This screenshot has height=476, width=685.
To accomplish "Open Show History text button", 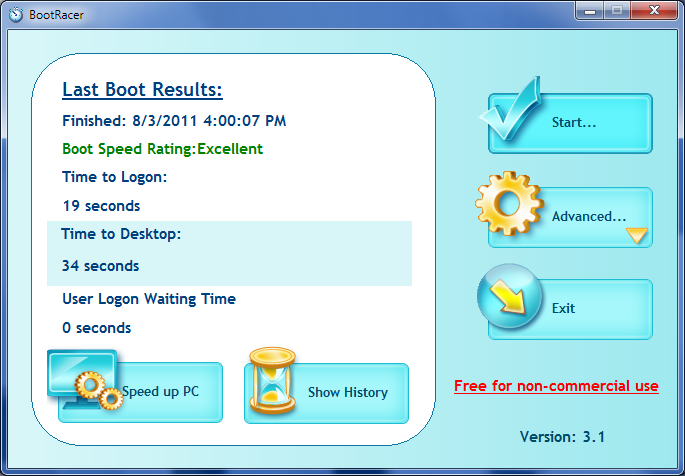I will tap(347, 392).
